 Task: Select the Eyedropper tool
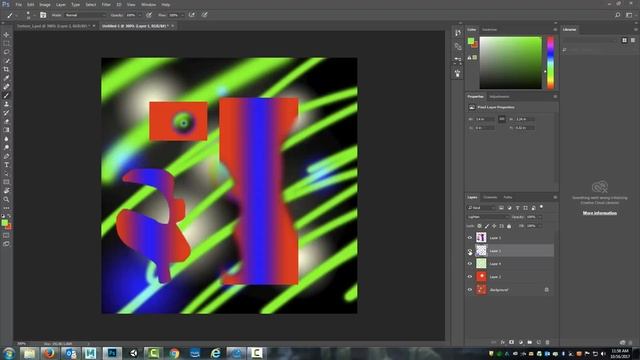[x=6, y=78]
